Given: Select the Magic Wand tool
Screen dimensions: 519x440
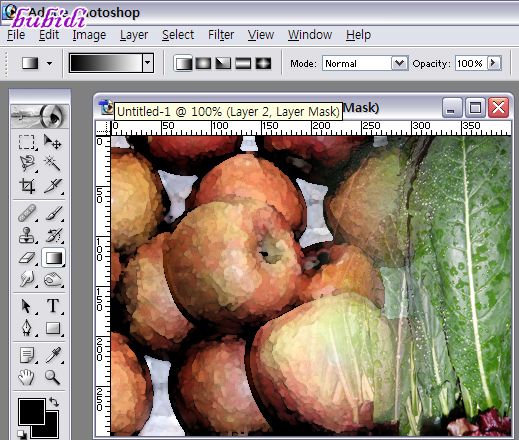Looking at the screenshot, I should [52, 163].
